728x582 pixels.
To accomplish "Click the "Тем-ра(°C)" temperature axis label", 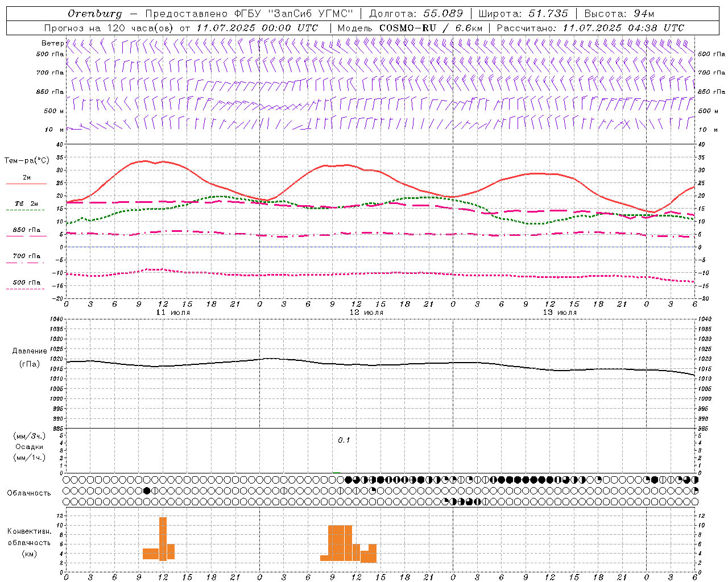I will click(x=27, y=161).
